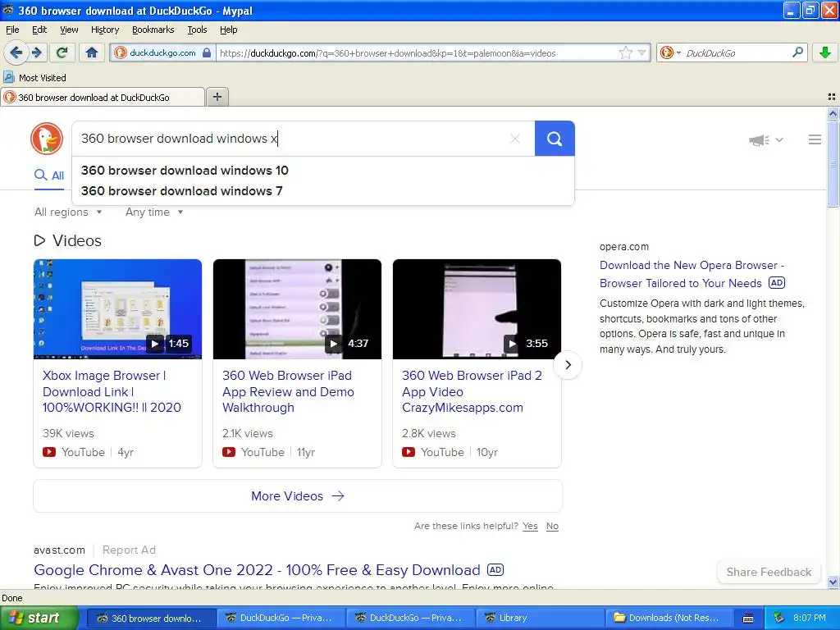Reload the current page
Viewport: 840px width, 630px height.
click(62, 52)
